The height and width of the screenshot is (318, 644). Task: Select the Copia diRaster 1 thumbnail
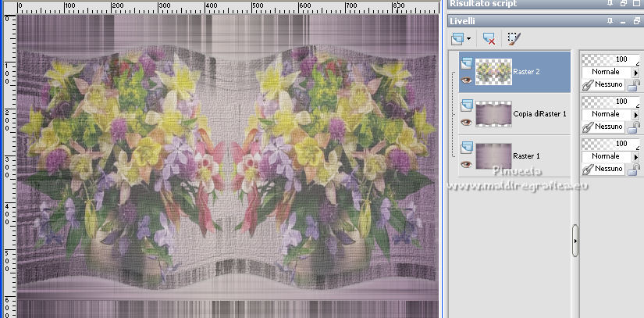coord(493,114)
